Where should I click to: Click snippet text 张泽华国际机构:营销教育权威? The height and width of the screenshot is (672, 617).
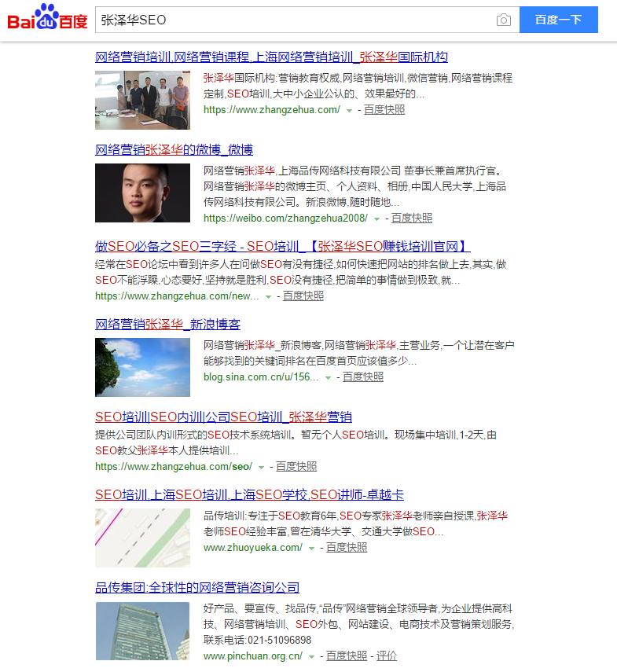[x=271, y=78]
